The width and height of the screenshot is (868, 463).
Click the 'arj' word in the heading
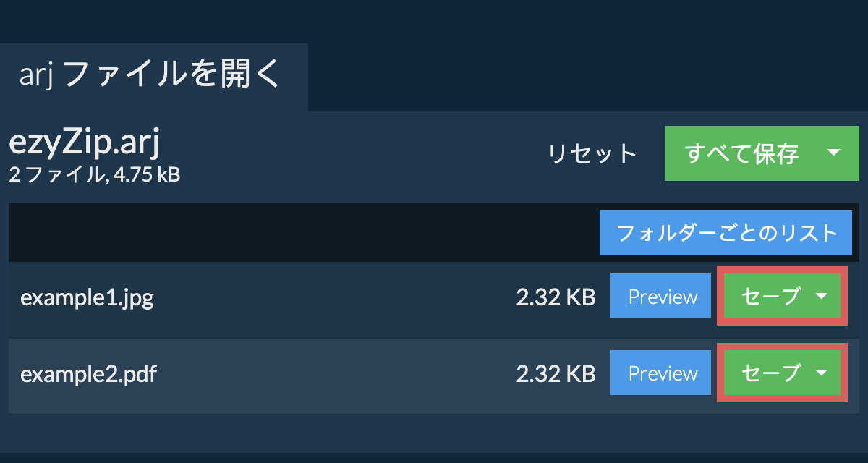tap(37, 75)
